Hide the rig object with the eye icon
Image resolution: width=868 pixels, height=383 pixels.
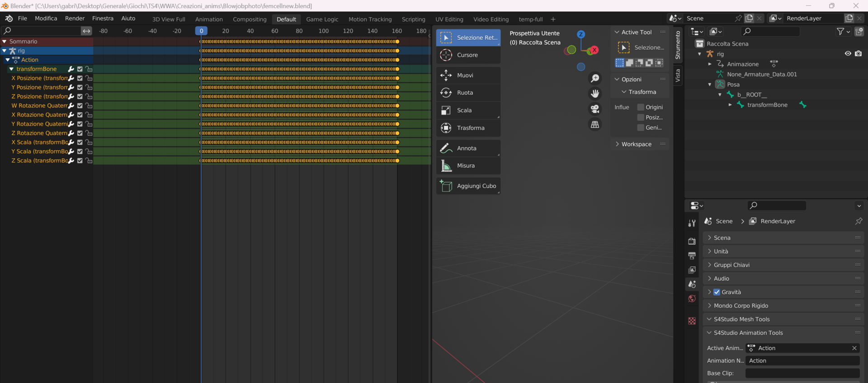pyautogui.click(x=848, y=53)
